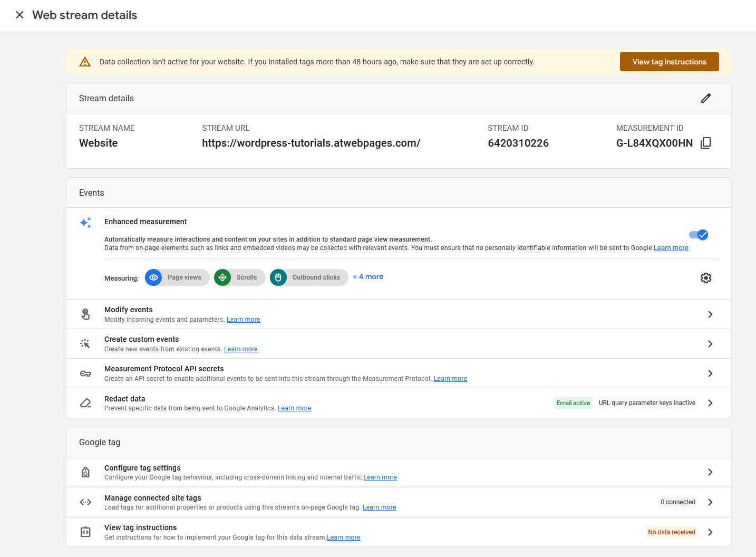Screen dimensions: 756x557
Task: Disable the Enhanced measurement toggle
Action: [699, 235]
